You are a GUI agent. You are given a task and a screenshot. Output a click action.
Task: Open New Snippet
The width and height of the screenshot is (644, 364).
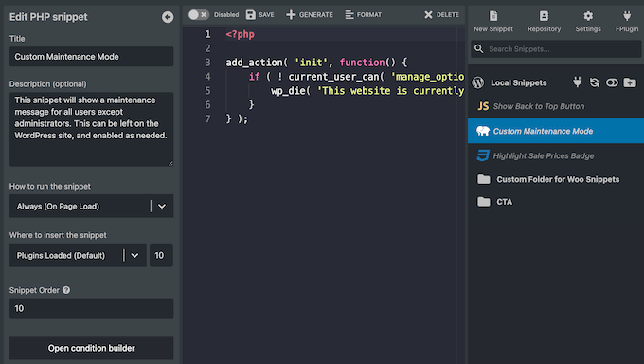click(493, 22)
